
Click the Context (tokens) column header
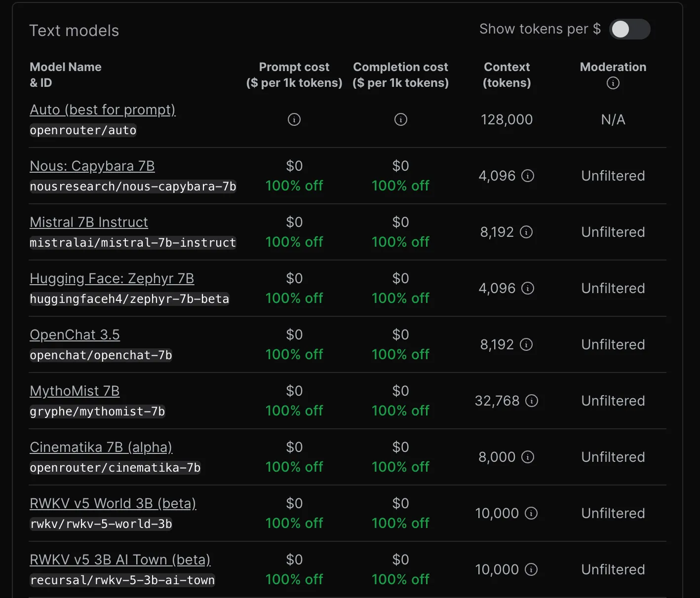[x=507, y=75]
